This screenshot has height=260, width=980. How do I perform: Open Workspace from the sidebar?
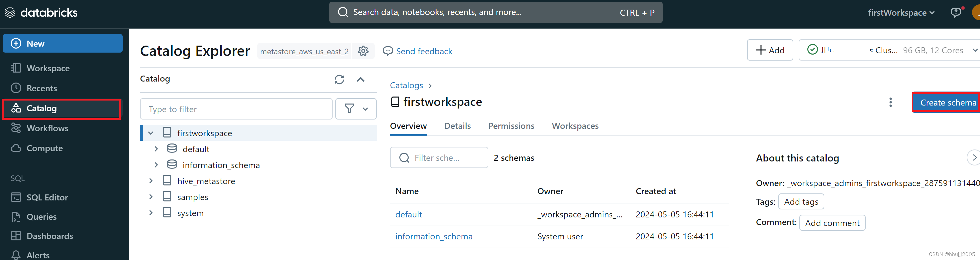[48, 68]
